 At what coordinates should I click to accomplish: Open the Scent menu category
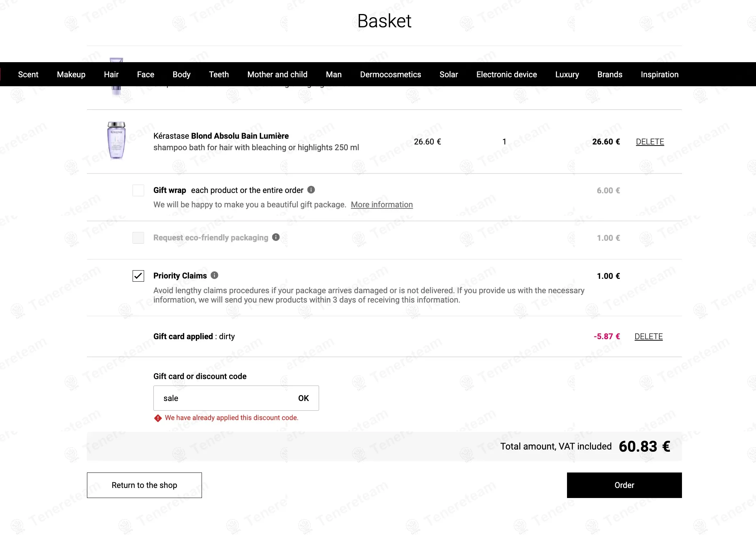pos(28,74)
